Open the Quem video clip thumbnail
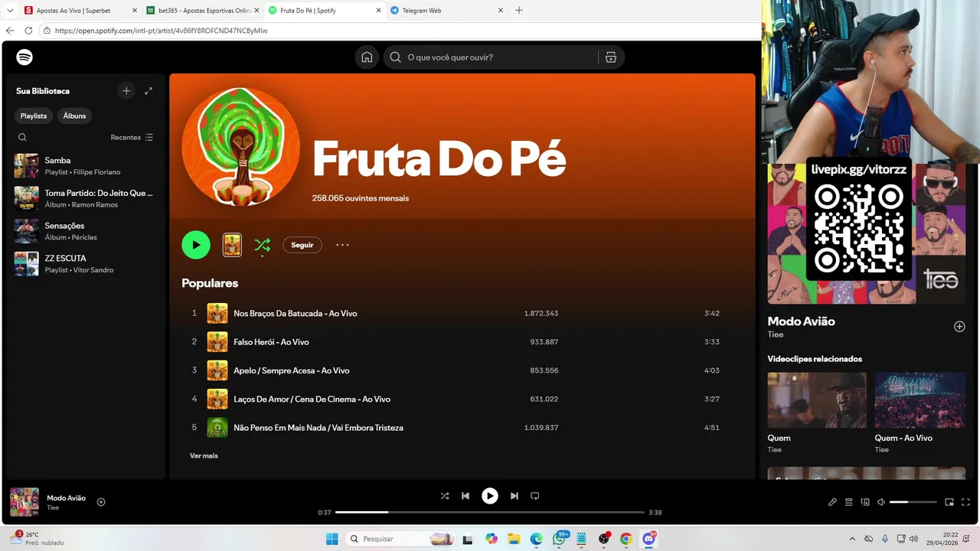The height and width of the screenshot is (551, 980). [x=817, y=400]
